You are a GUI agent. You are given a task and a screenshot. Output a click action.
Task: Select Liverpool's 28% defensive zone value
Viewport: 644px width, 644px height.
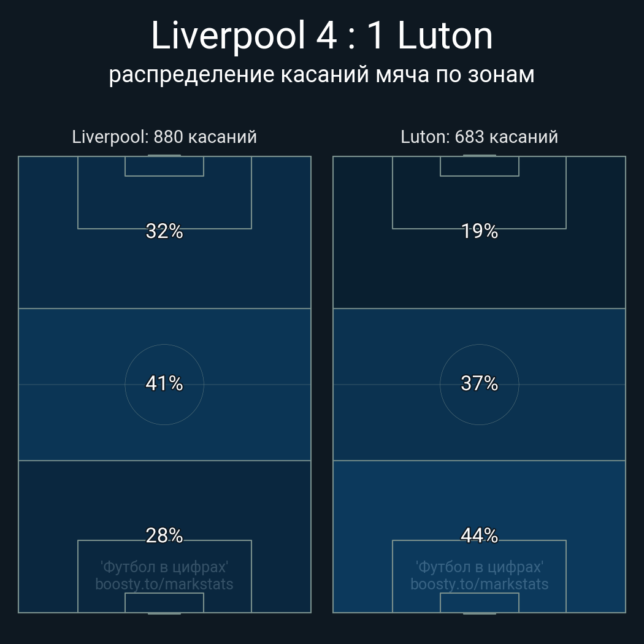pos(164,535)
